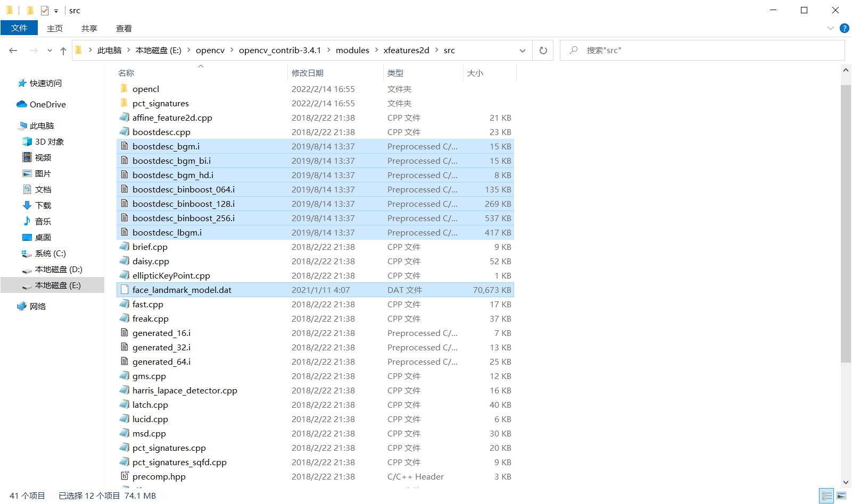
Task: Open 文档 folder in navigation pane
Action: [x=43, y=190]
